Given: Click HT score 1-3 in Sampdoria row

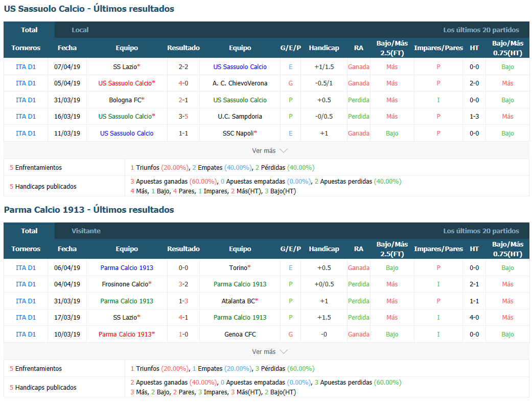Looking at the screenshot, I should [474, 117].
